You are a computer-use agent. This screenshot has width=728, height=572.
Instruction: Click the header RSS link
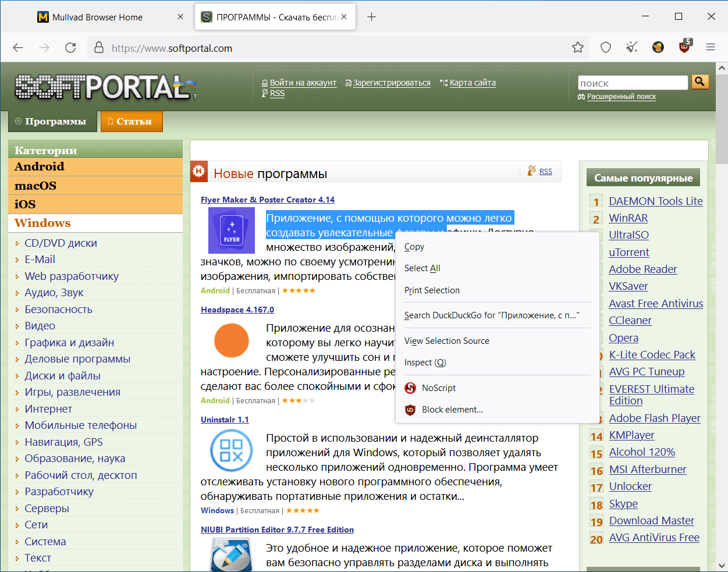pyautogui.click(x=277, y=93)
